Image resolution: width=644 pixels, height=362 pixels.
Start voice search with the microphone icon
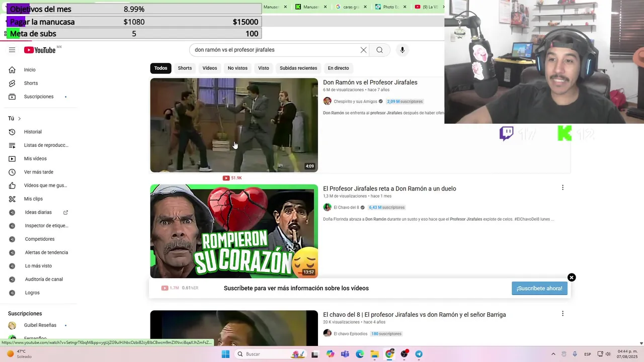coord(402,50)
